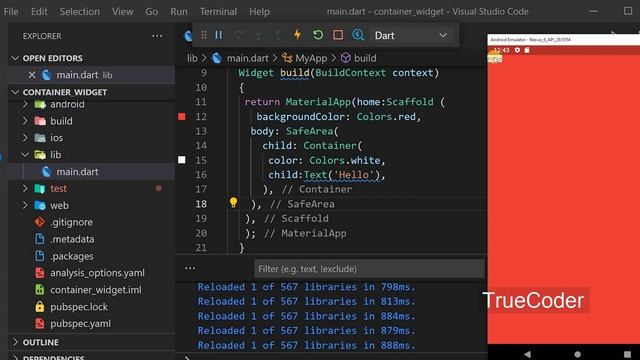Open main.dart entry in Open Editors
Image resolution: width=640 pixels, height=360 pixels.
(91, 75)
